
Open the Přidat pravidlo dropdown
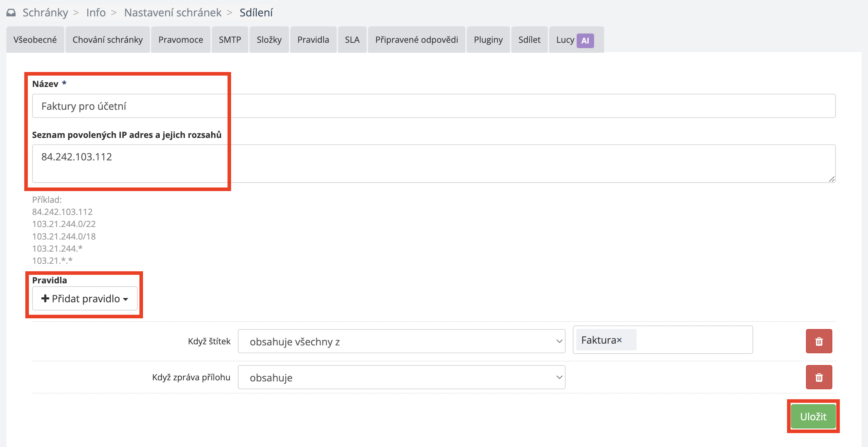85,299
